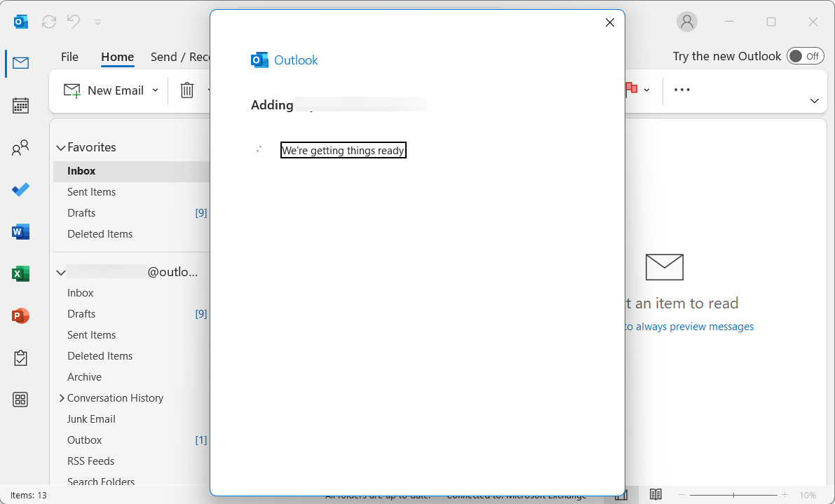Open the To Do checkmark app

(20, 190)
